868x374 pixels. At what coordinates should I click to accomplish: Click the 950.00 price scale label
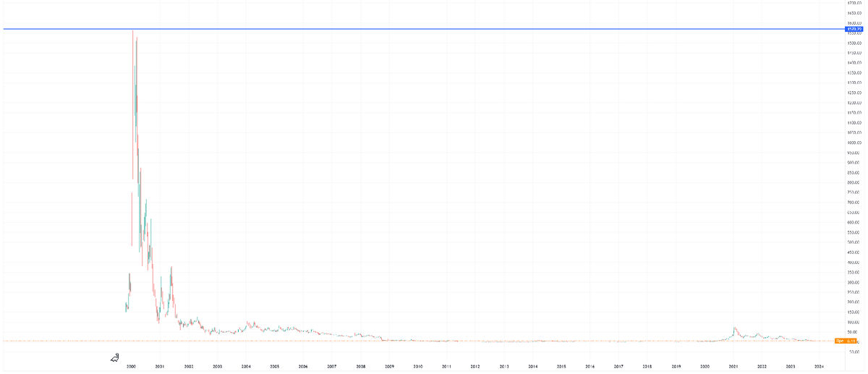click(853, 153)
